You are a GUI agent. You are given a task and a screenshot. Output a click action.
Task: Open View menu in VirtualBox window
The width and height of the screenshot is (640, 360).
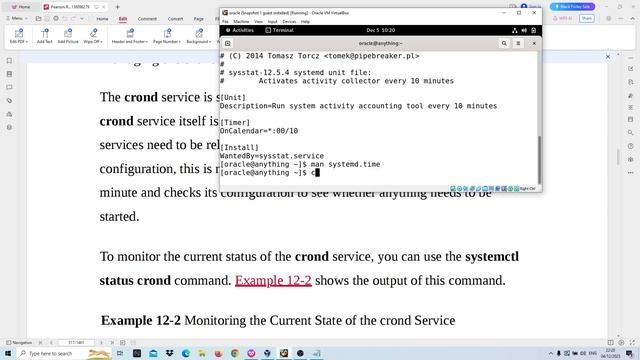point(258,22)
